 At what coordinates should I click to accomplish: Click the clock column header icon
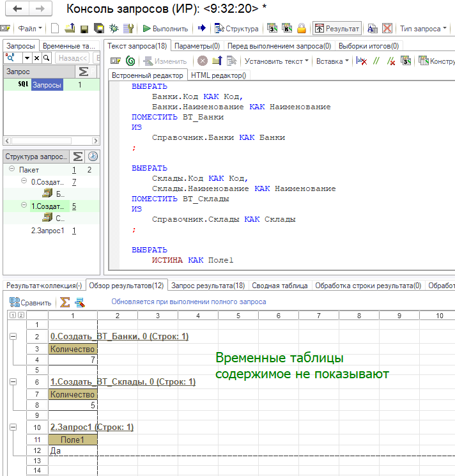point(93,157)
